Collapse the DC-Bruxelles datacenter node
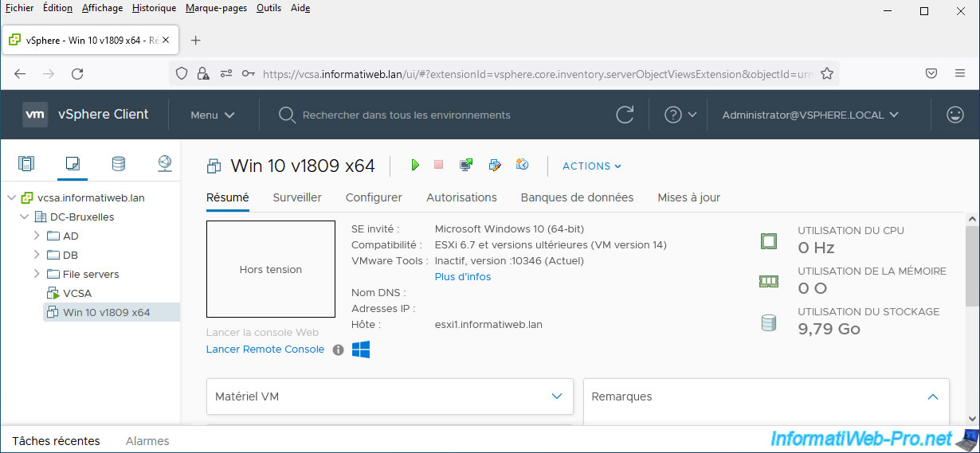 24,217
